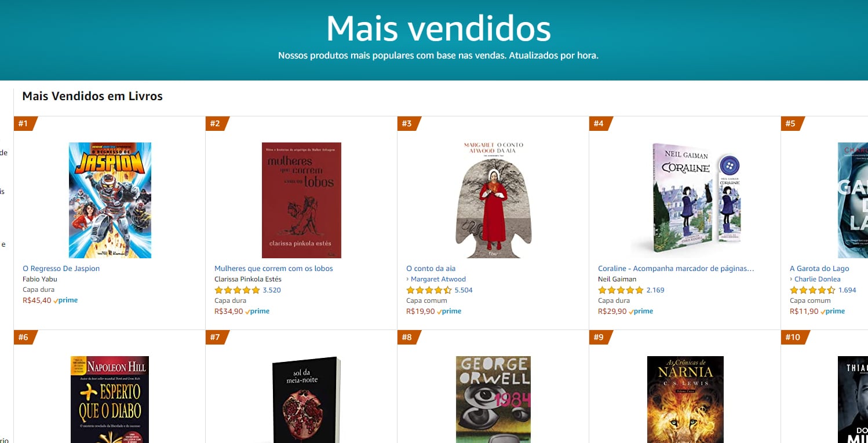The height and width of the screenshot is (443, 868).
Task: Open the Jaspion book cover
Action: [x=110, y=200]
